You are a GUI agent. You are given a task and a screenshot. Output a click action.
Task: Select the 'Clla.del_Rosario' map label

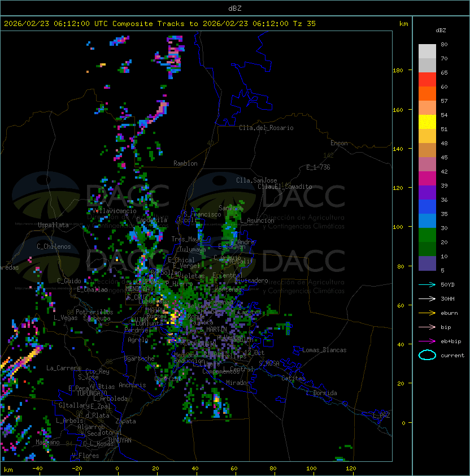coord(266,128)
